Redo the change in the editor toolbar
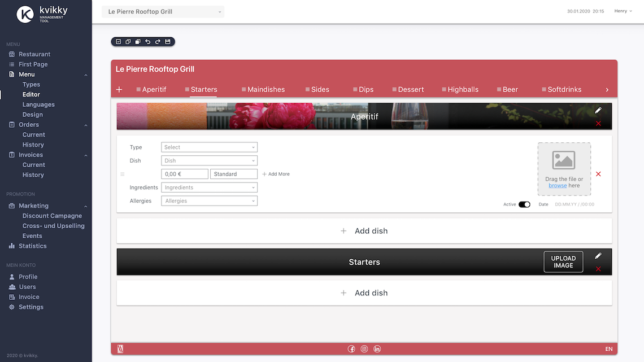Image resolution: width=644 pixels, height=362 pixels. click(158, 41)
